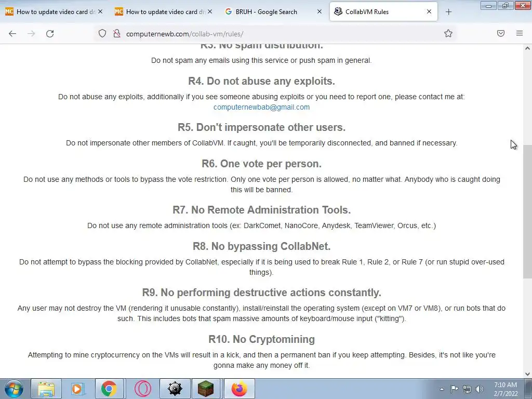Click the computernewbab@gmail.com email link
The height and width of the screenshot is (399, 532).
coord(261,107)
